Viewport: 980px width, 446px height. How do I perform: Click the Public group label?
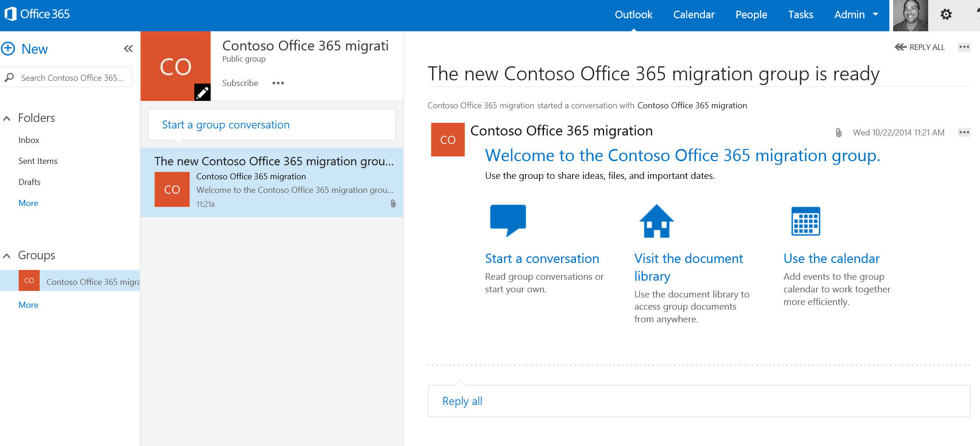coord(244,59)
